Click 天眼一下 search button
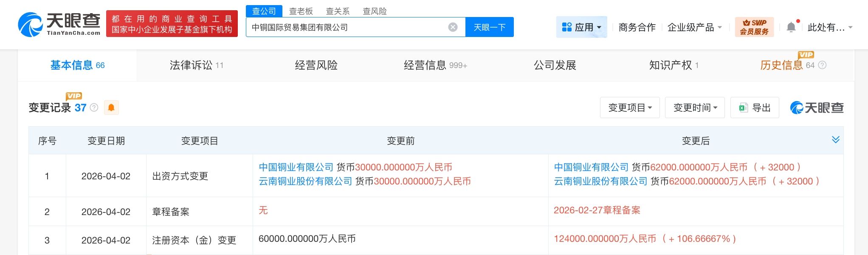The height and width of the screenshot is (255, 868). click(490, 27)
